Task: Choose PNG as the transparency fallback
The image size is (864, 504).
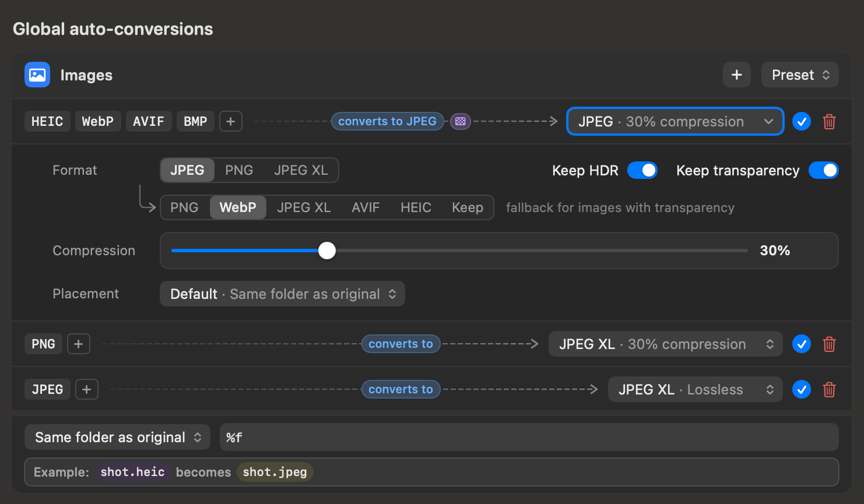Action: pyautogui.click(x=184, y=207)
